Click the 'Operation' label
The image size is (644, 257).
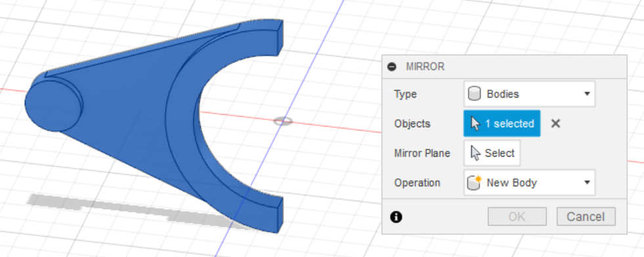[x=417, y=183]
